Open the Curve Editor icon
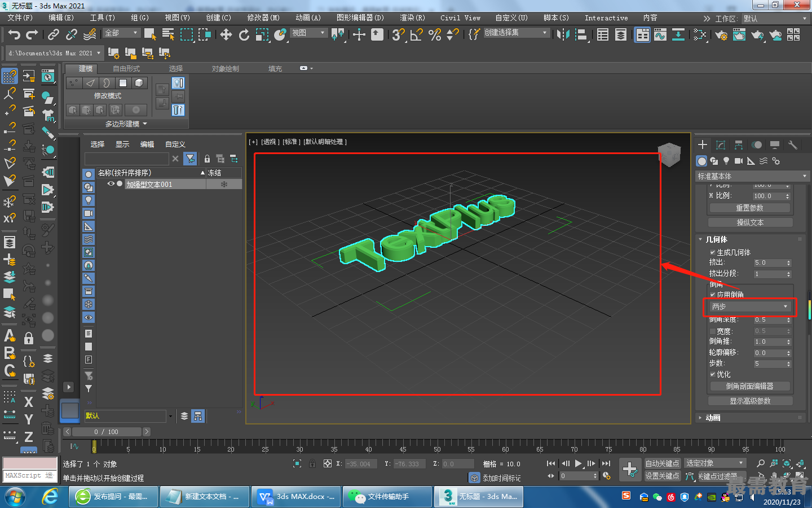 tap(660, 35)
